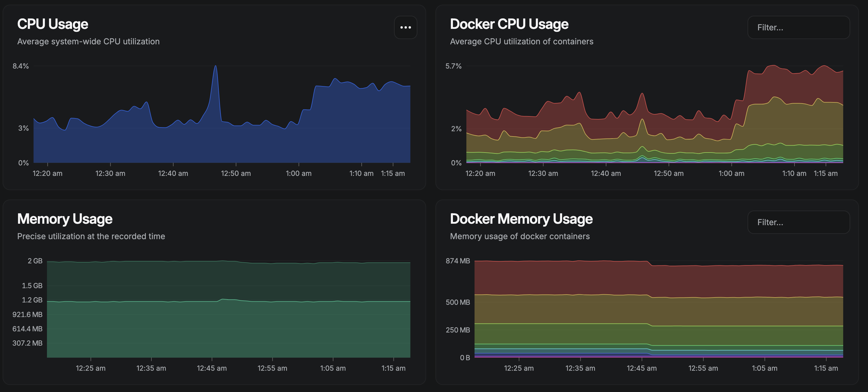The height and width of the screenshot is (392, 868).
Task: Click the 'Memory Usage' panel heading
Action: tap(65, 219)
